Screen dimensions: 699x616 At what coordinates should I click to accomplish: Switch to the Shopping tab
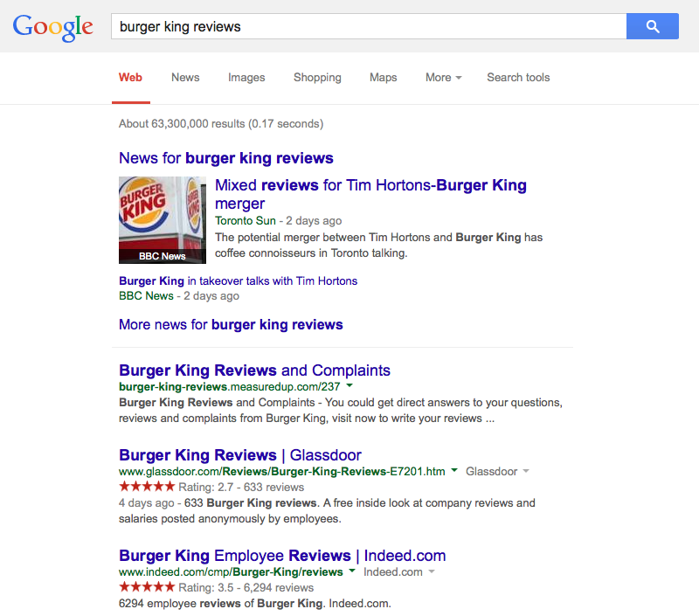tap(317, 78)
